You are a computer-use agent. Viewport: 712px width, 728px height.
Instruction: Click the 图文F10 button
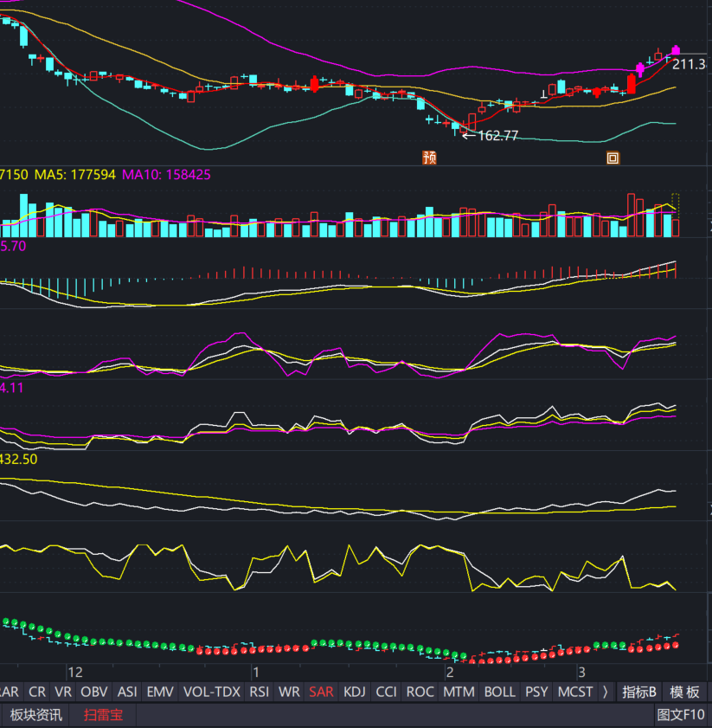pos(681,715)
